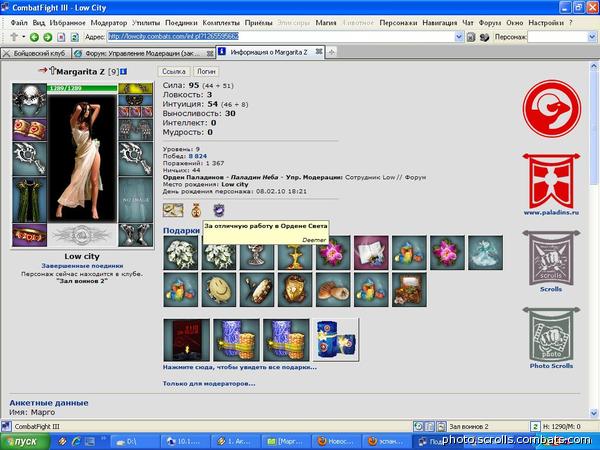600x450 pixels.
Task: Click the Internet Explorer quick launch icon
Action: 76,442
